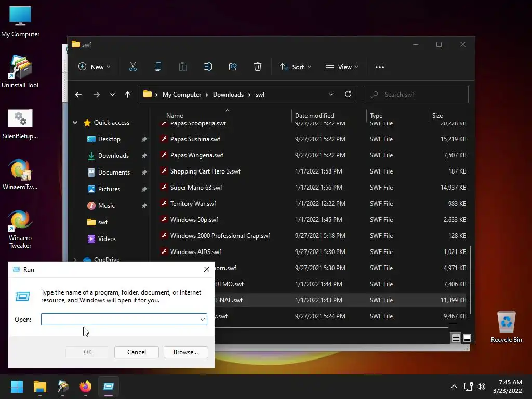Expand the OneDrive tree node
This screenshot has height=399, width=532.
coord(75,260)
